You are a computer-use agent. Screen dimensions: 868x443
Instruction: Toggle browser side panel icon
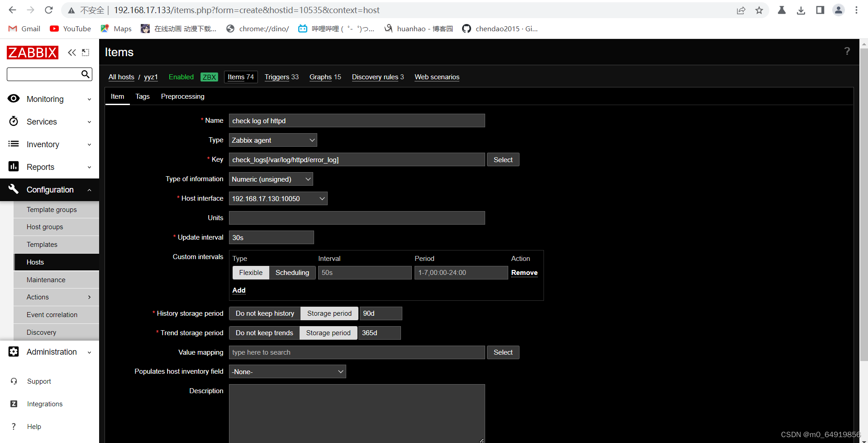coord(820,10)
